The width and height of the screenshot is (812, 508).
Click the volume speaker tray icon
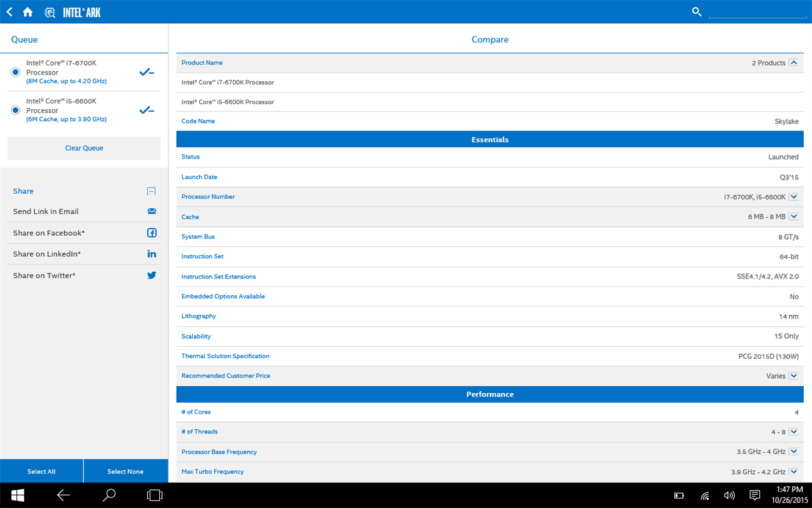click(x=729, y=495)
